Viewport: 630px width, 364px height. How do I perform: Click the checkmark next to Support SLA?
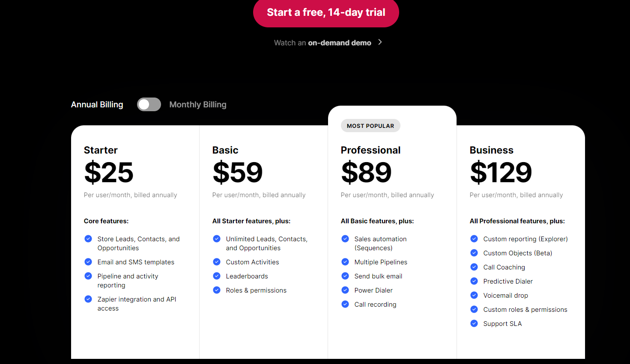[474, 323]
